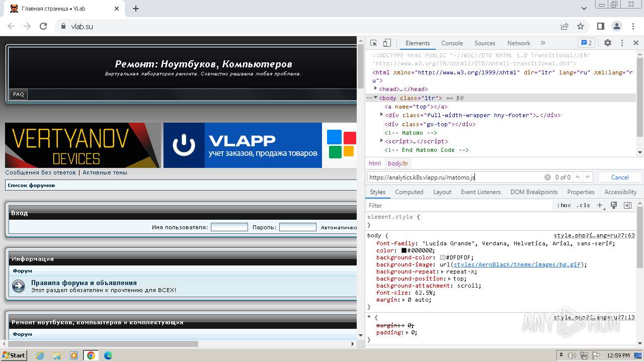Open the FAQ link on forum

click(19, 94)
